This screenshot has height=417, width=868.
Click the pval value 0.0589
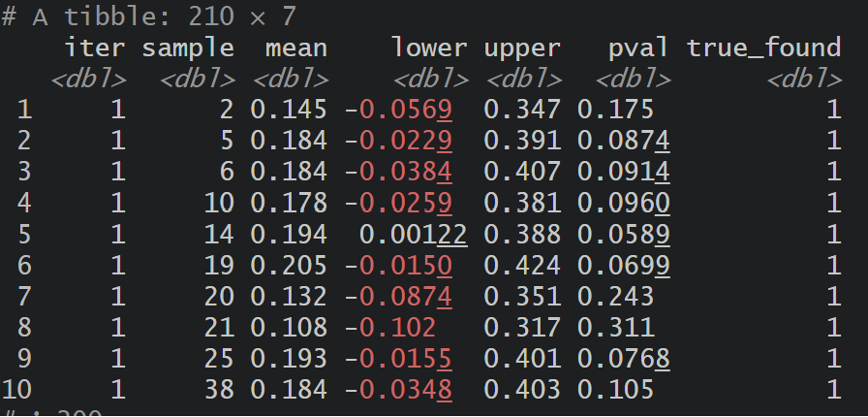coord(623,235)
